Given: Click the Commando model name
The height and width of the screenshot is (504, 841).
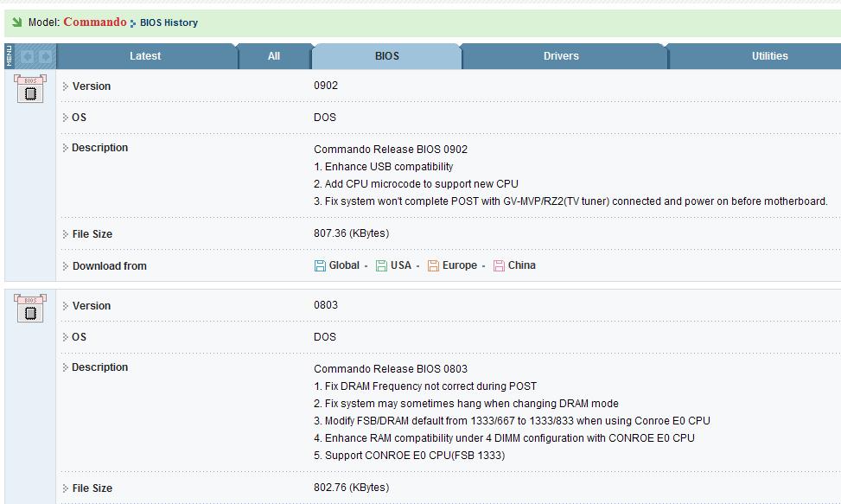Looking at the screenshot, I should coord(95,22).
